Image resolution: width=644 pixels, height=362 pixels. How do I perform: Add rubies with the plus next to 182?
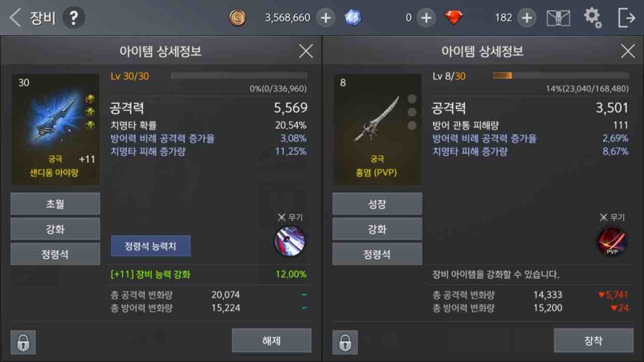(527, 18)
